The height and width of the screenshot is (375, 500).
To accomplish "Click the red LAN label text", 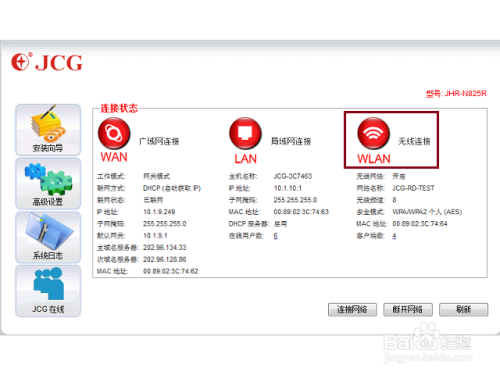I will point(246,159).
